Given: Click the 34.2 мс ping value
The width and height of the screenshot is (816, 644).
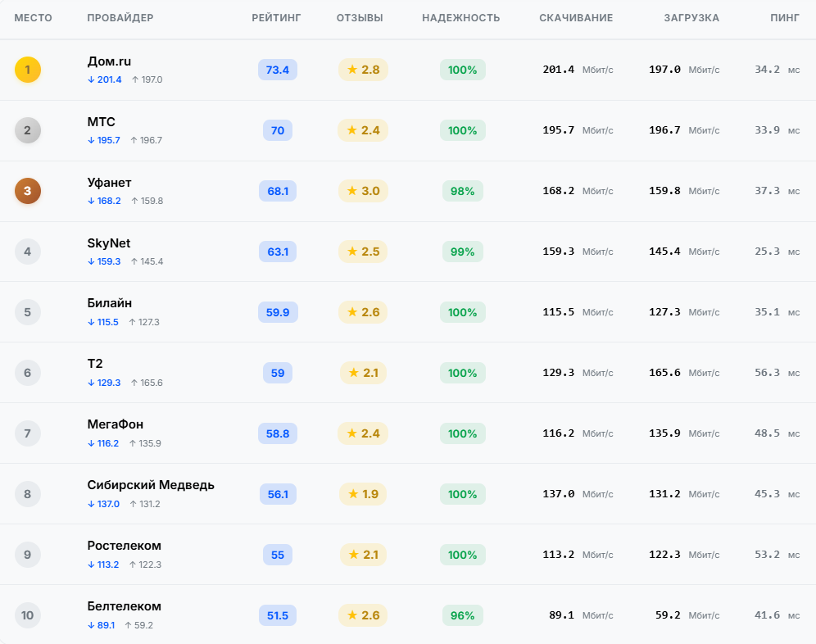Looking at the screenshot, I should [777, 70].
